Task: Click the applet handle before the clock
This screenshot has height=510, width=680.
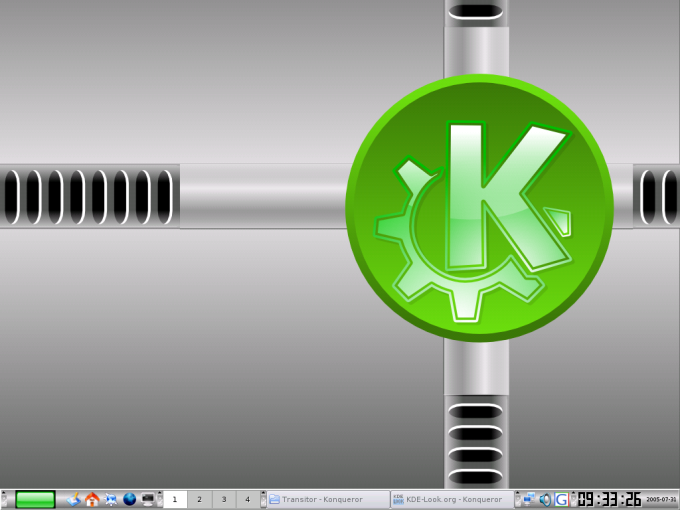Action: pyautogui.click(x=573, y=499)
